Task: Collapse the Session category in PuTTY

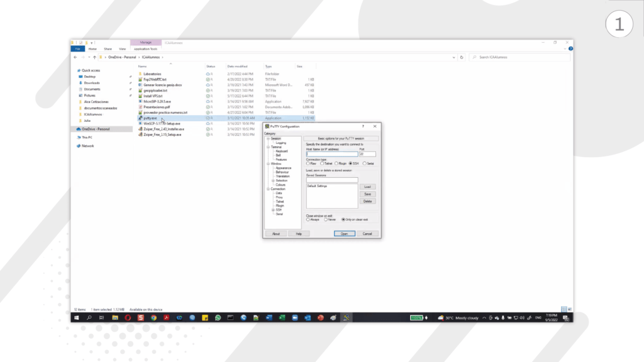Action: pos(267,138)
